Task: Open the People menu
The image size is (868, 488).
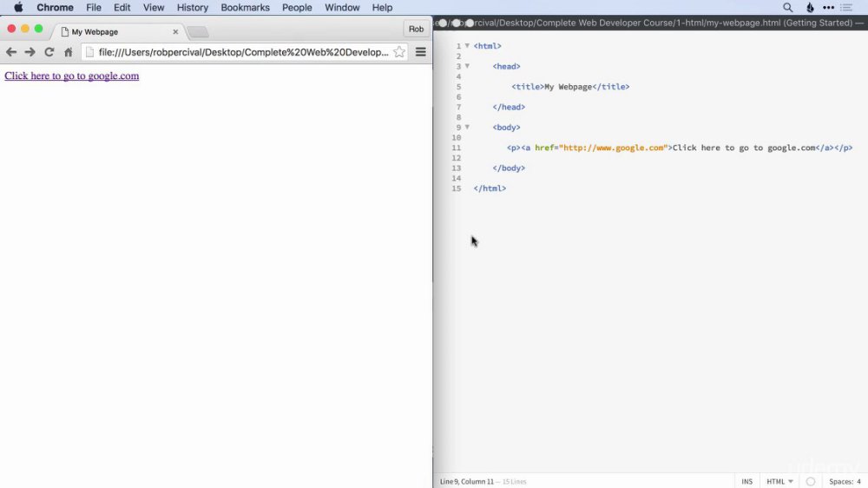Action: pyautogui.click(x=297, y=8)
